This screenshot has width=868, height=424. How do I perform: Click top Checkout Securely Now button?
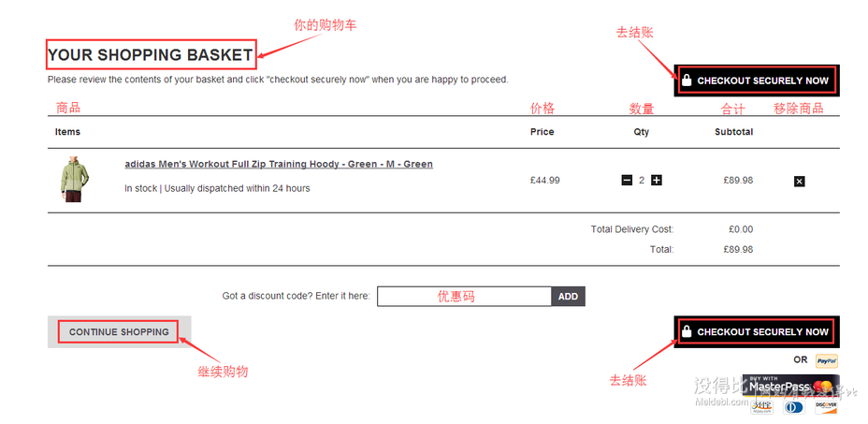pos(756,80)
